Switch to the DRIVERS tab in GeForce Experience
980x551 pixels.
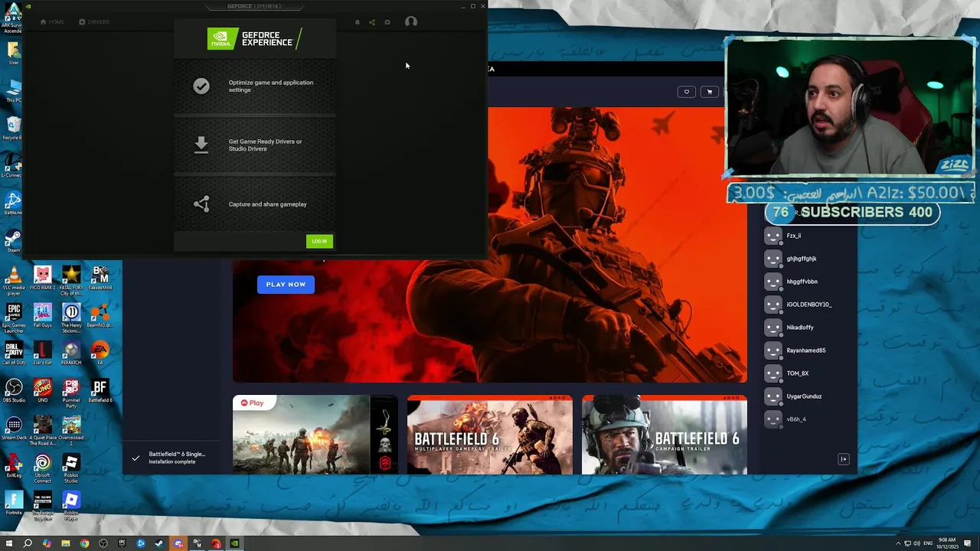point(94,21)
